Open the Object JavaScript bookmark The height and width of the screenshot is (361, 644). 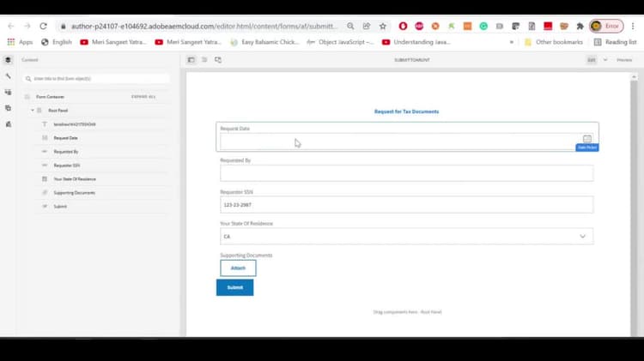[x=341, y=42]
